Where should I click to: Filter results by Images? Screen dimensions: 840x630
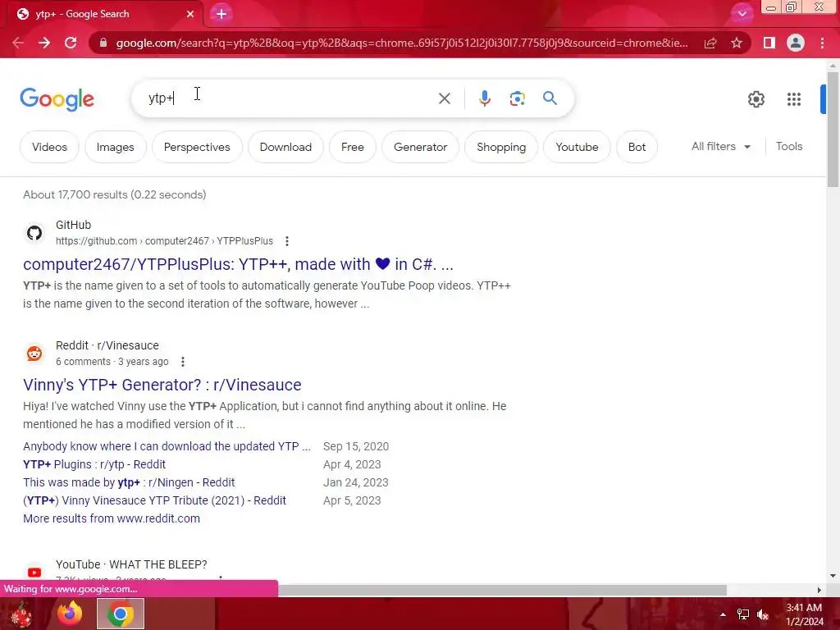coord(115,147)
